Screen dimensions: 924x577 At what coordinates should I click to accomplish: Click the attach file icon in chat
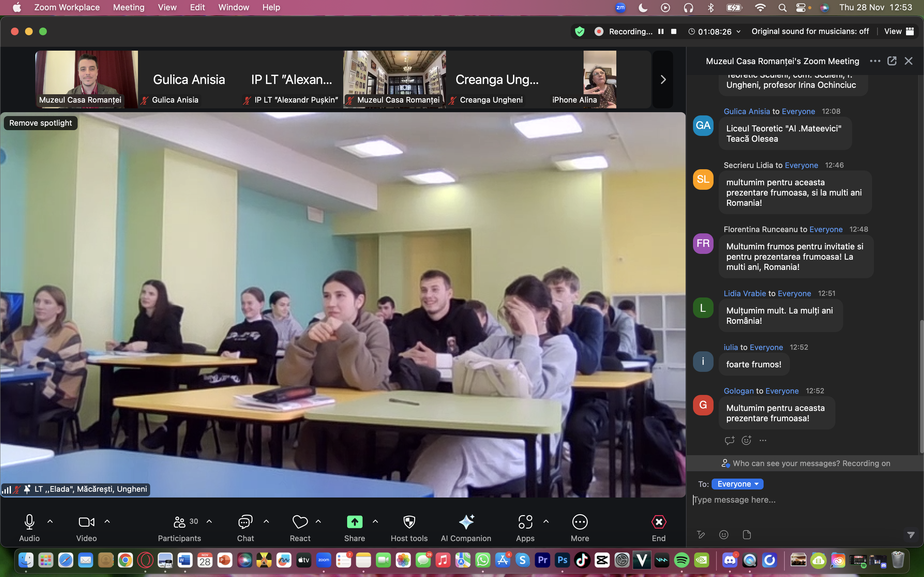coord(747,535)
